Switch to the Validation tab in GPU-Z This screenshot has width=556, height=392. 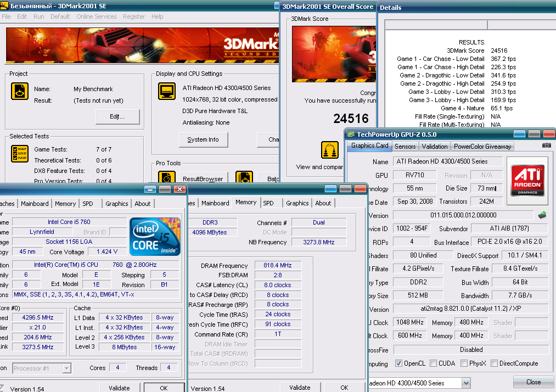434,147
